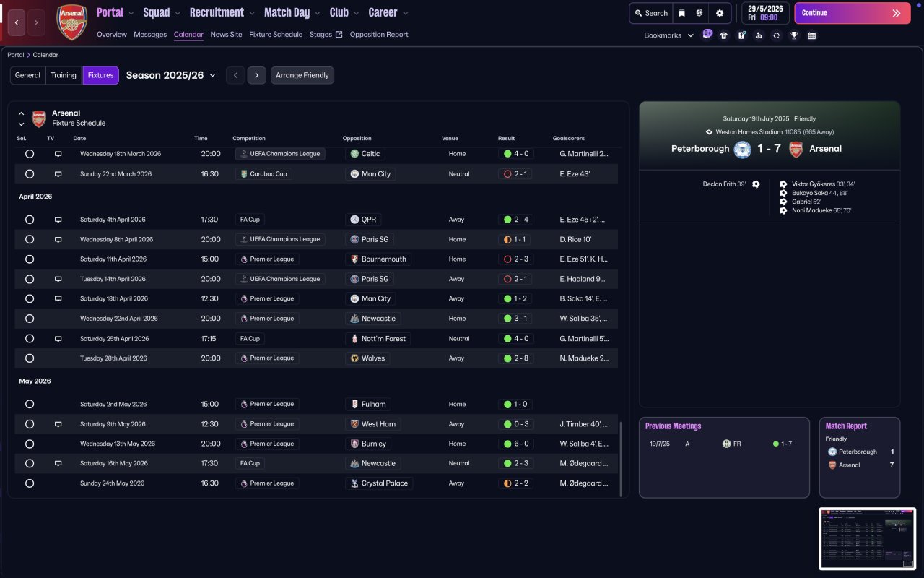Click the Bournemouth club badge icon
The image size is (924, 578).
coord(354,259)
